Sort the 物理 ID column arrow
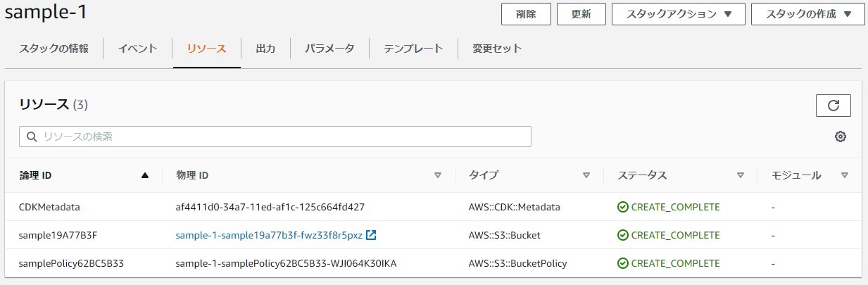This screenshot has height=285, width=868. click(x=437, y=175)
